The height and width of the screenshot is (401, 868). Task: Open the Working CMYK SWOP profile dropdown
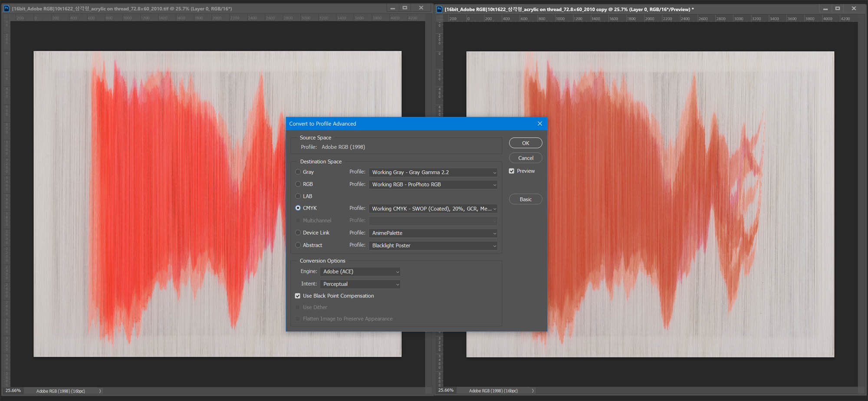click(433, 209)
